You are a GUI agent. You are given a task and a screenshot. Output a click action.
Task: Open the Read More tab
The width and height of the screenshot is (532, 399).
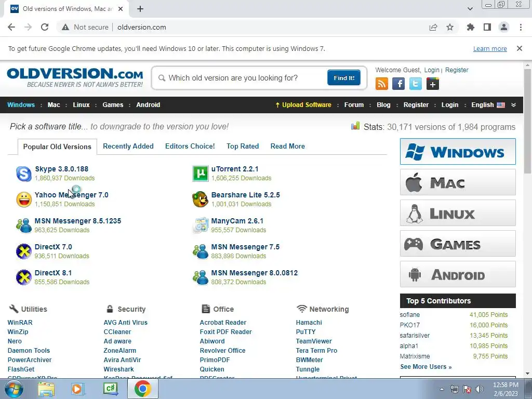pyautogui.click(x=288, y=146)
